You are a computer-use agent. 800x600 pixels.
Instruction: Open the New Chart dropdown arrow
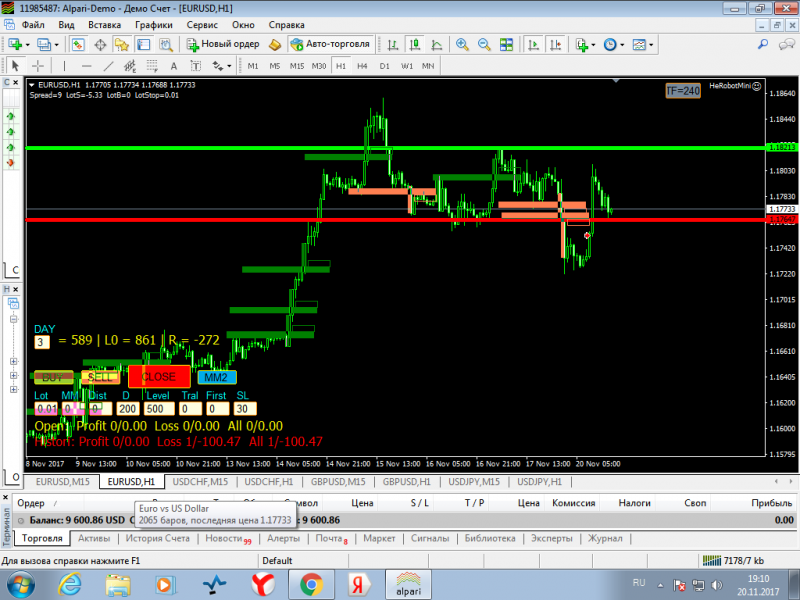tap(28, 45)
